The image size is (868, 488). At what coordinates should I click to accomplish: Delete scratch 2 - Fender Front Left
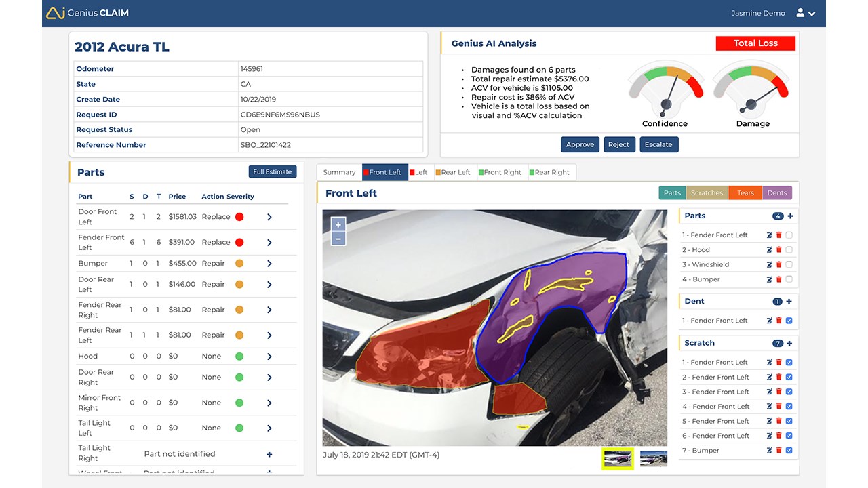778,378
